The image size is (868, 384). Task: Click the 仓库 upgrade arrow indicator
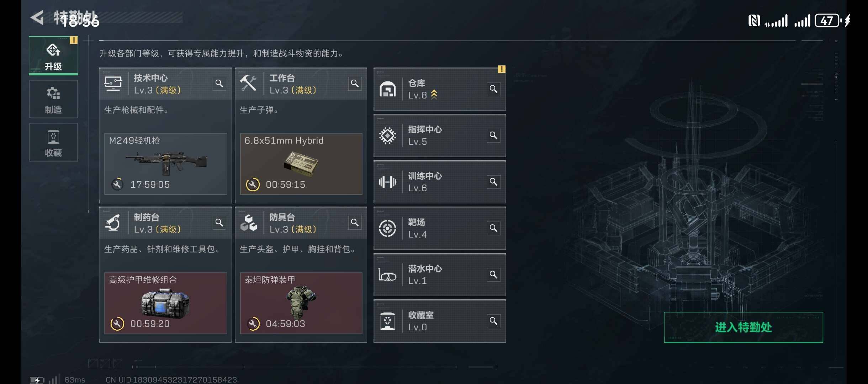coord(434,95)
